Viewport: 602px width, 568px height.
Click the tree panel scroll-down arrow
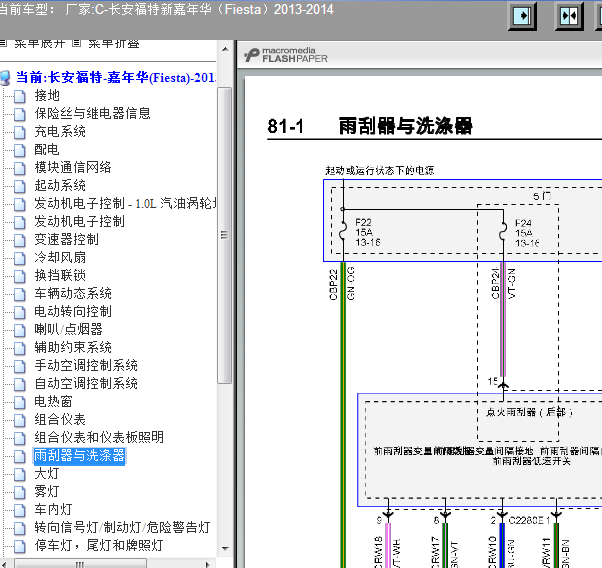point(225,548)
